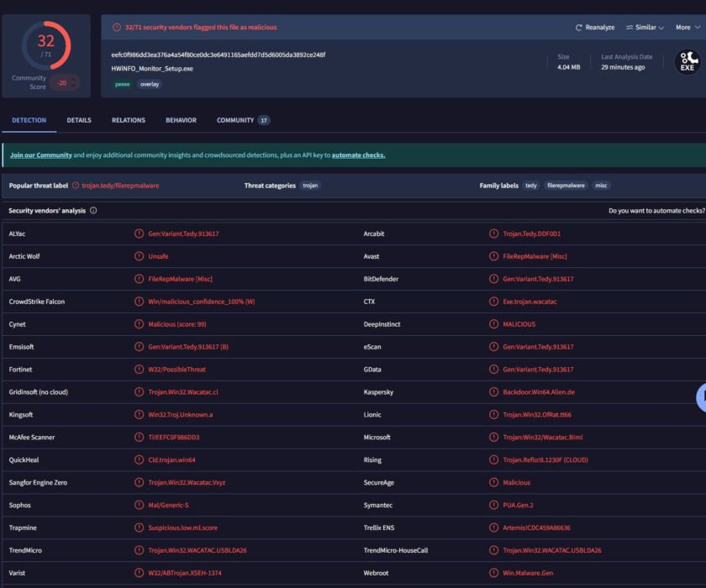The image size is (706, 588).
Task: Follow the 'Join our Community' link
Action: coord(41,155)
